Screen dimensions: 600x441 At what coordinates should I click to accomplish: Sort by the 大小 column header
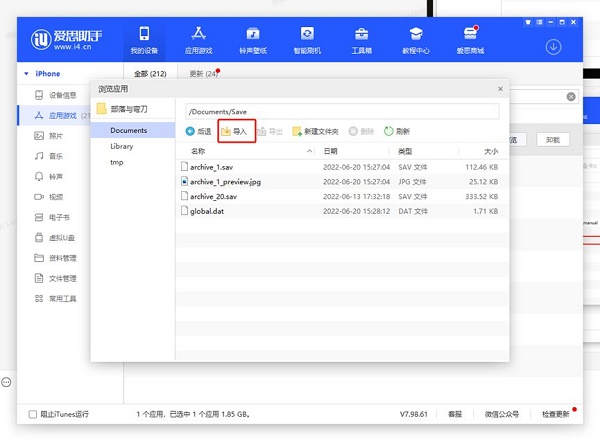click(491, 151)
